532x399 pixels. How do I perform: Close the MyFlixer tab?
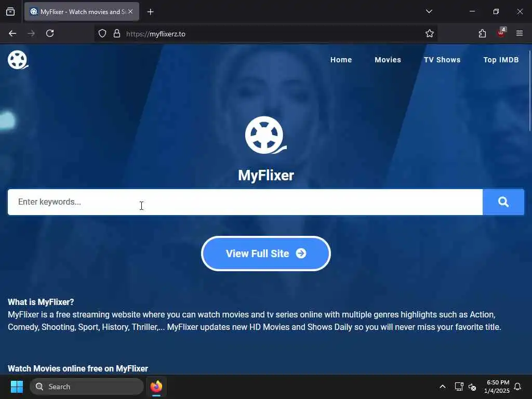(x=130, y=11)
